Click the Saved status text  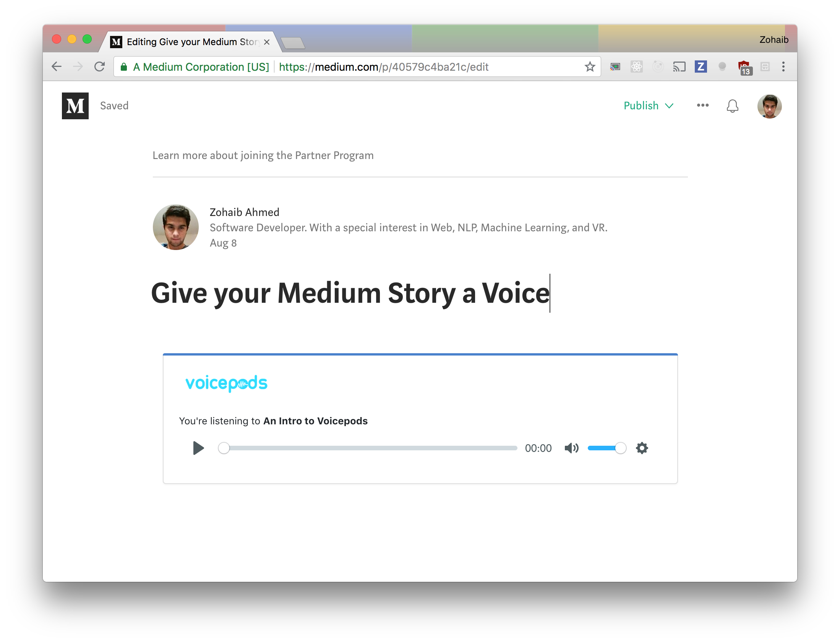coord(114,106)
